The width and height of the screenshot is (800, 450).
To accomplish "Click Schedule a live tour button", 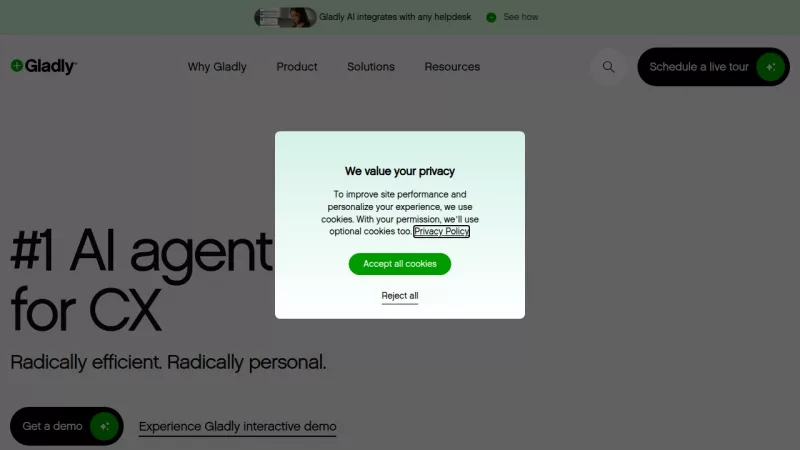I will pyautogui.click(x=713, y=67).
